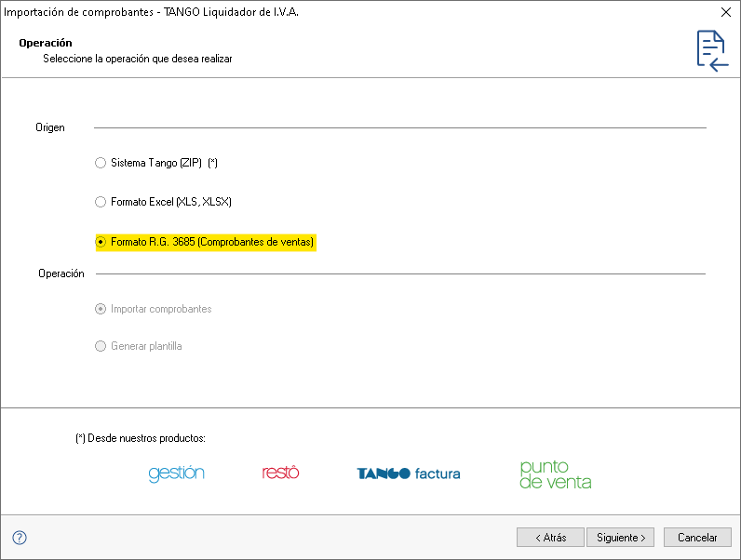Open help via the question mark icon
Viewport: 741px width, 560px height.
pyautogui.click(x=20, y=538)
